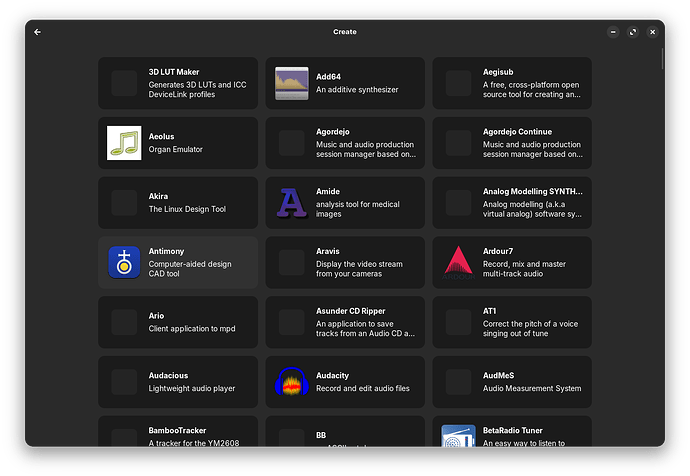
Task: Select the Akira app title
Action: [158, 196]
